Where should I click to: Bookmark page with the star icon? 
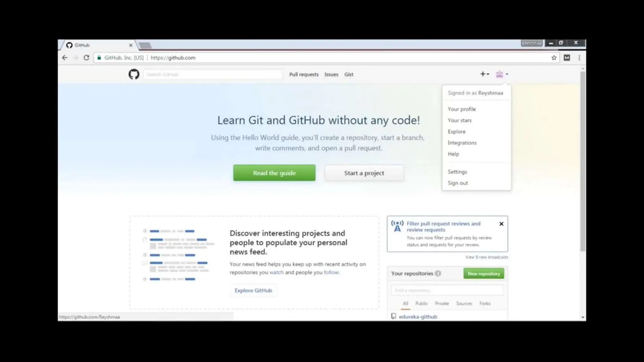pyautogui.click(x=554, y=58)
